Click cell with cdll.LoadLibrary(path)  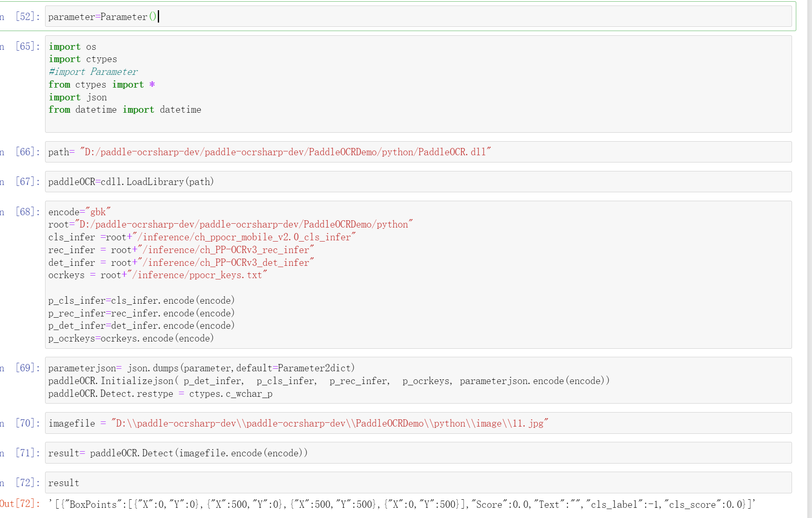[418, 182]
